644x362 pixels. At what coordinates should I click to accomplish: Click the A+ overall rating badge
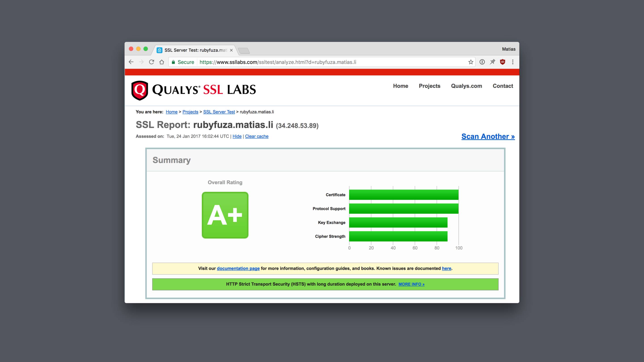coord(225,215)
